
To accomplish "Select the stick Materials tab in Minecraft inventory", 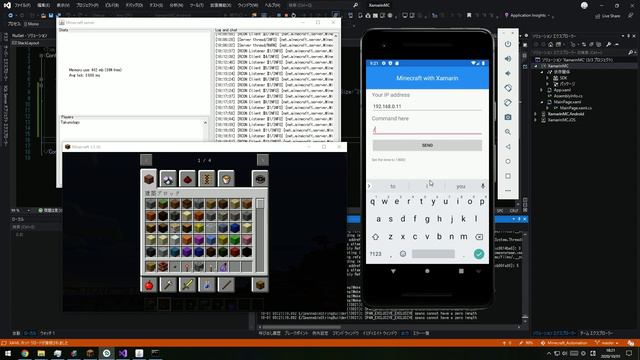I will click(226, 284).
